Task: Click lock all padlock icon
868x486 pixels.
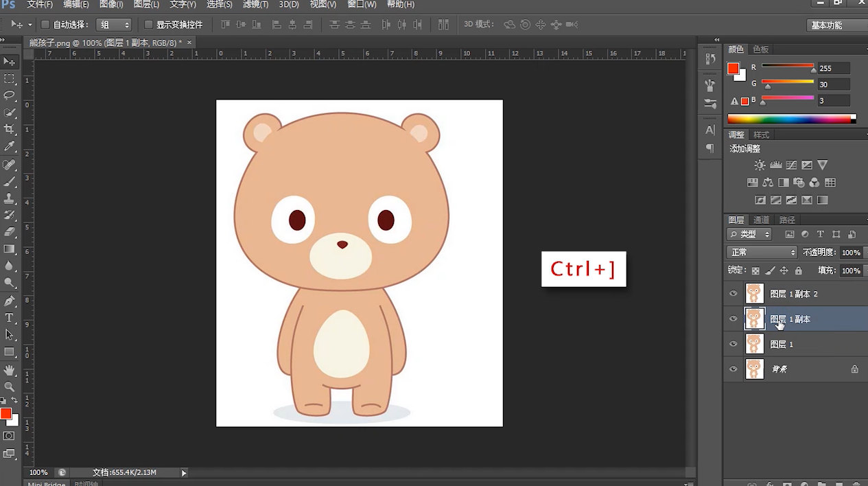Action: coord(798,270)
